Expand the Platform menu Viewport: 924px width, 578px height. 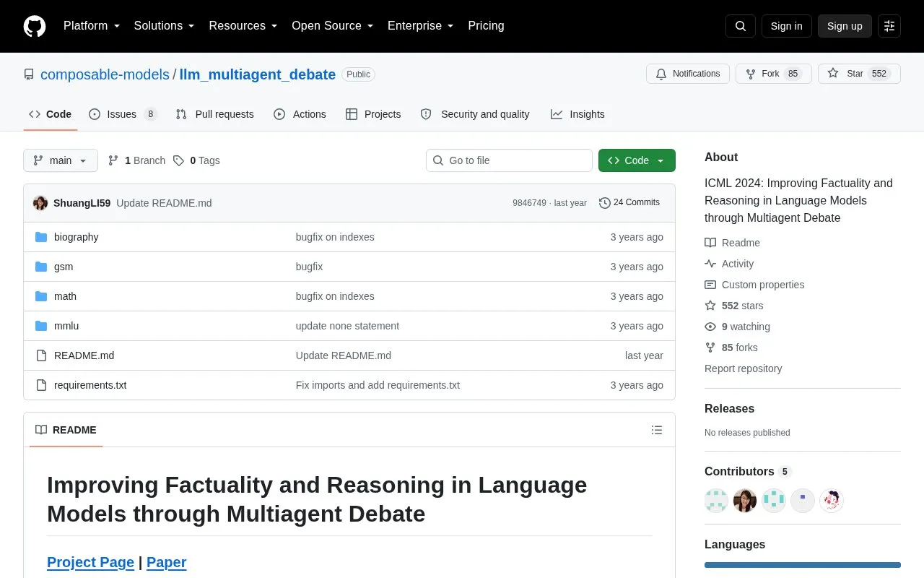pyautogui.click(x=92, y=26)
